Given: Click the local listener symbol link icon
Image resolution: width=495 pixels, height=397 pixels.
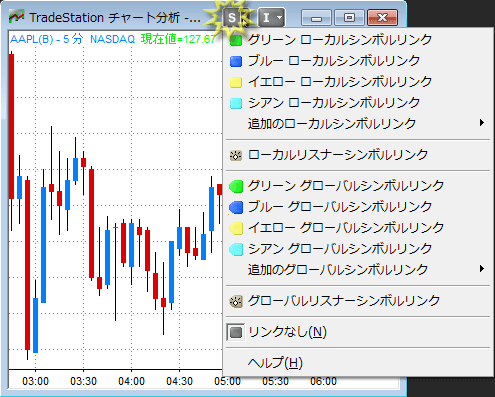Looking at the screenshot, I should (x=236, y=155).
